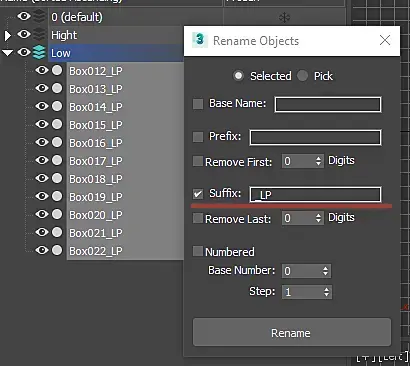Click the Base Name text field
This screenshot has height=366, width=410.
[x=328, y=104]
